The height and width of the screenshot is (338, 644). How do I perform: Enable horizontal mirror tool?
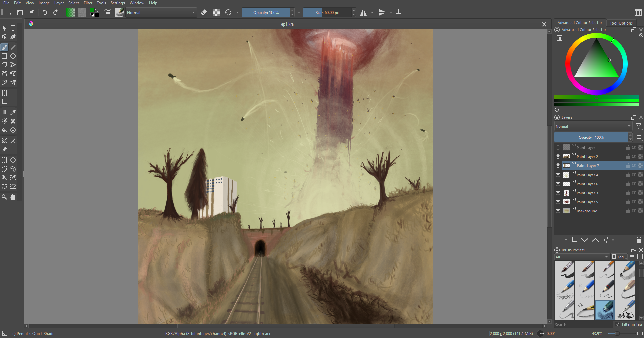[363, 12]
